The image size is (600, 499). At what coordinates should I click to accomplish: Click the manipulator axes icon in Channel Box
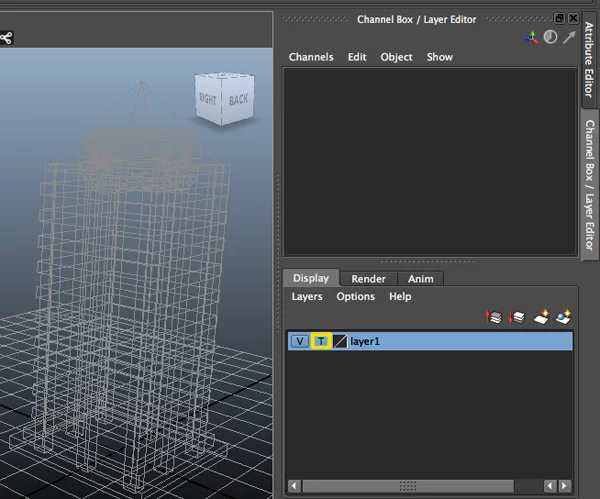pyautogui.click(x=532, y=38)
